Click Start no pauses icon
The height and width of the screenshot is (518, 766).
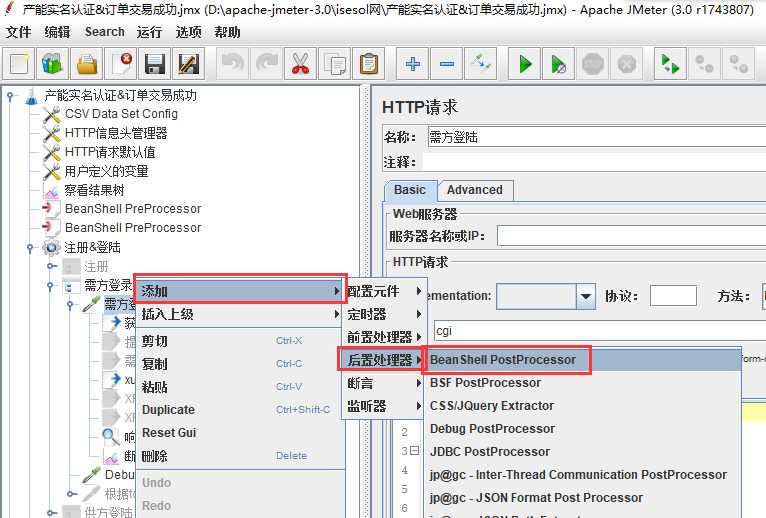(558, 64)
